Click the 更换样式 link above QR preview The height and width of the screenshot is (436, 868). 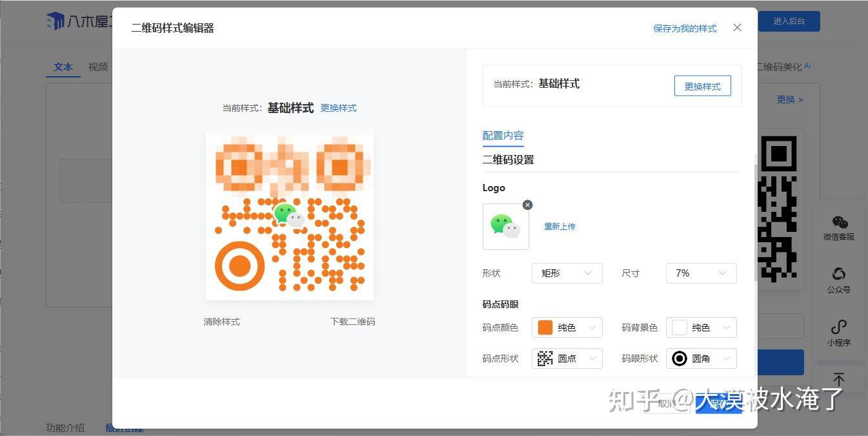point(339,108)
